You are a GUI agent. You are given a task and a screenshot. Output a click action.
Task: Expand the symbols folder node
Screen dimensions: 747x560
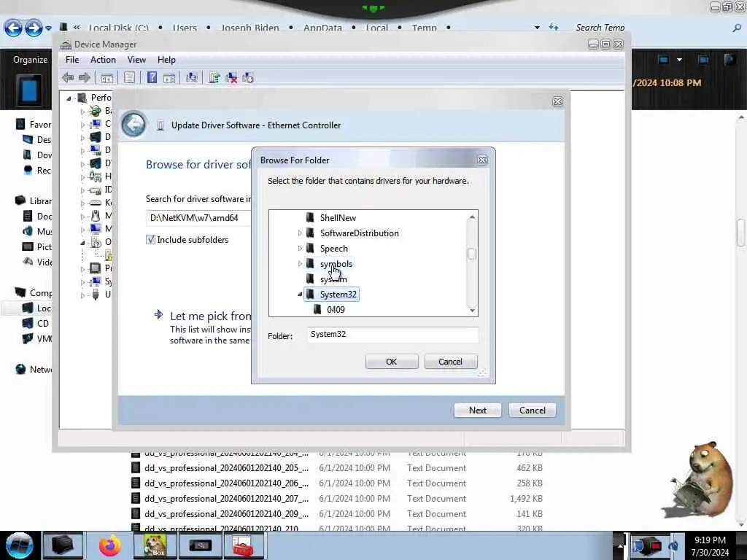pos(300,263)
